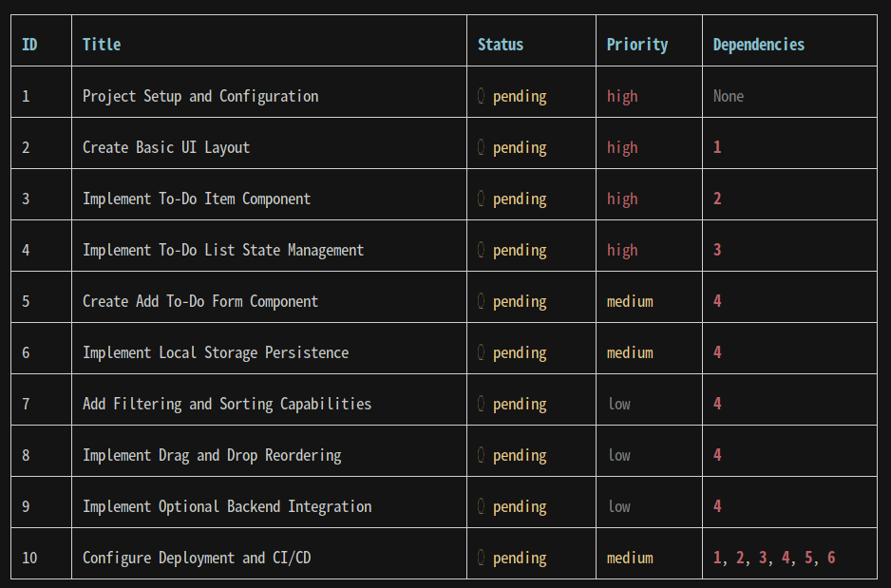Click status icon next to Add To-Do Form row
The image size is (891, 588).
click(482, 300)
